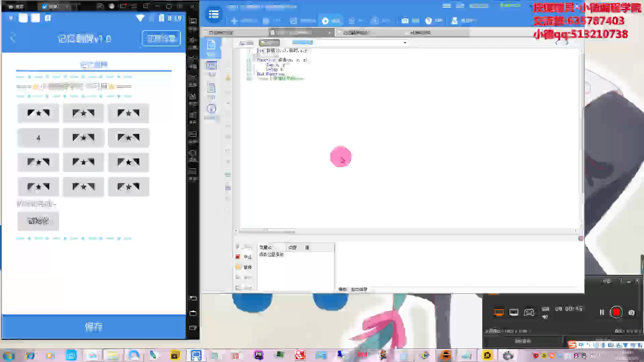Screen dimensions: 644x362
Task: Click the 初始化 button in the emulator app
Action: (x=38, y=221)
